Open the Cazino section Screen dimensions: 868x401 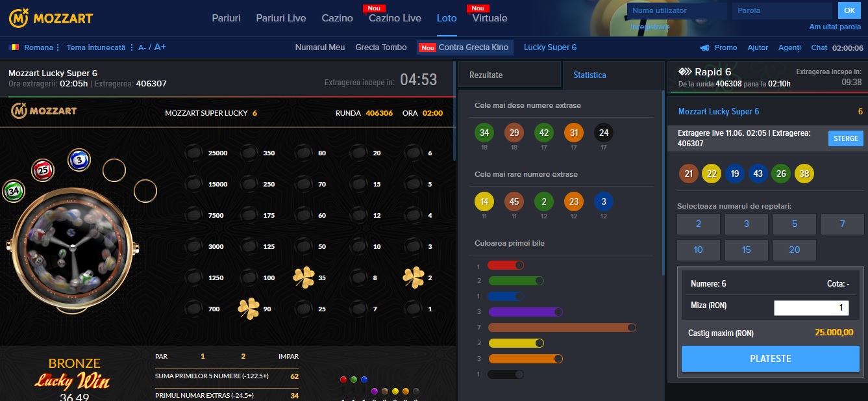(338, 18)
